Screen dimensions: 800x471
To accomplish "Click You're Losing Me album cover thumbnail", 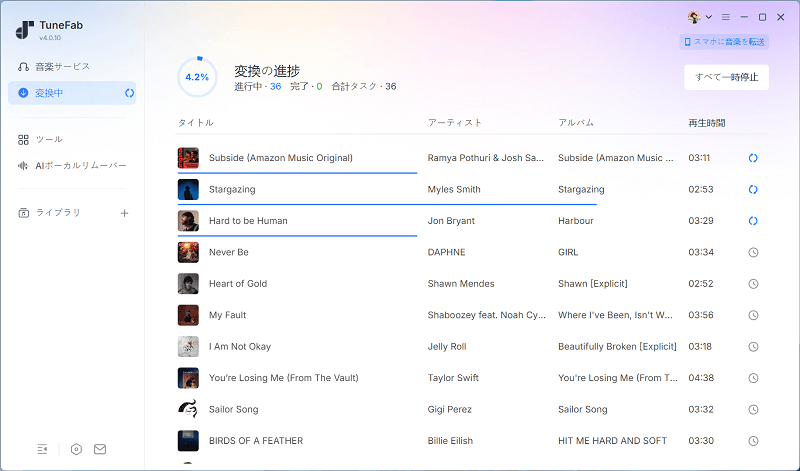I will tap(188, 378).
